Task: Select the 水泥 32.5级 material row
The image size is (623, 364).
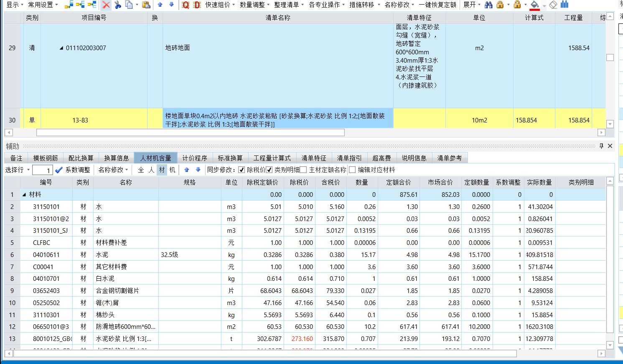Action: 305,255
